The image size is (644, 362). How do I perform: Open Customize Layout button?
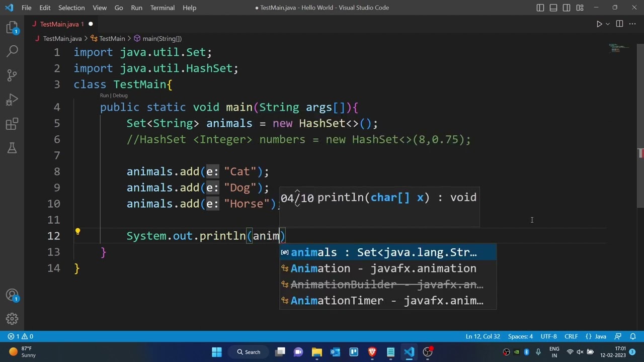(x=580, y=8)
